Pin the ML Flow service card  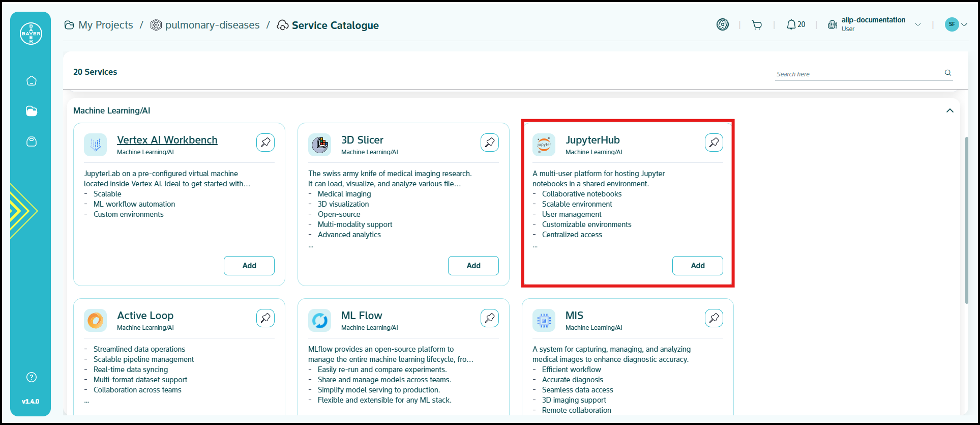[489, 318]
